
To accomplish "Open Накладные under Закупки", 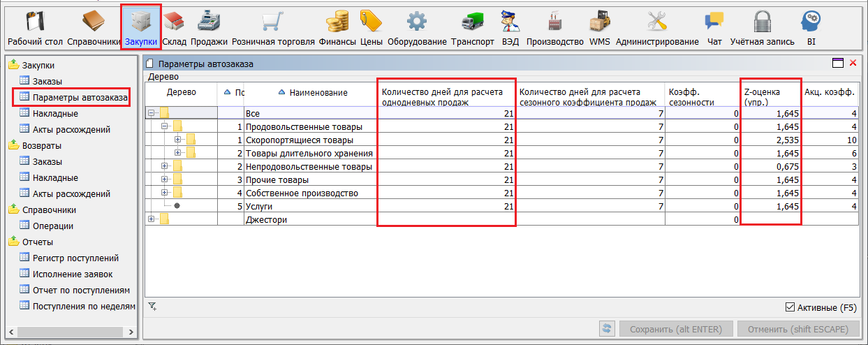I will [55, 113].
